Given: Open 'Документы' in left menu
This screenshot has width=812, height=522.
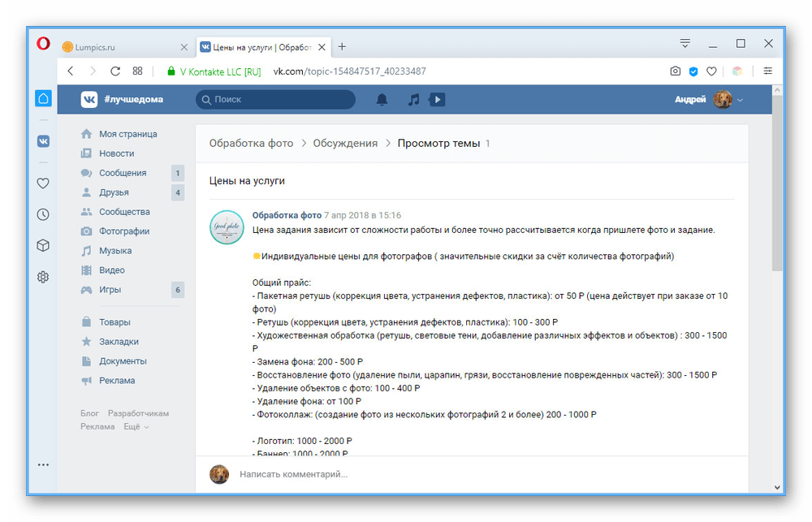Looking at the screenshot, I should [x=123, y=361].
